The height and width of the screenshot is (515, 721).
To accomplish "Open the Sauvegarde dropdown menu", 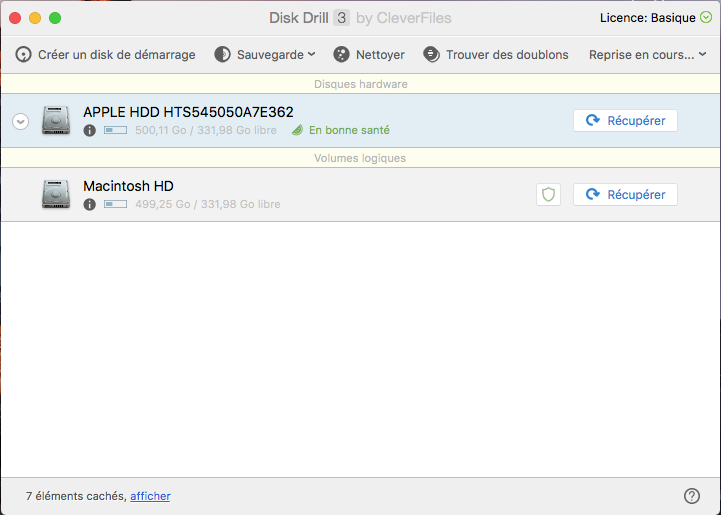I will 265,55.
